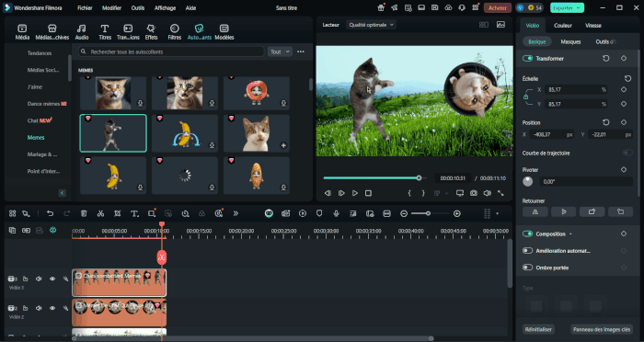This screenshot has height=342, width=644.
Task: Unlock the scale ratio lock icon
Action: coord(525,97)
